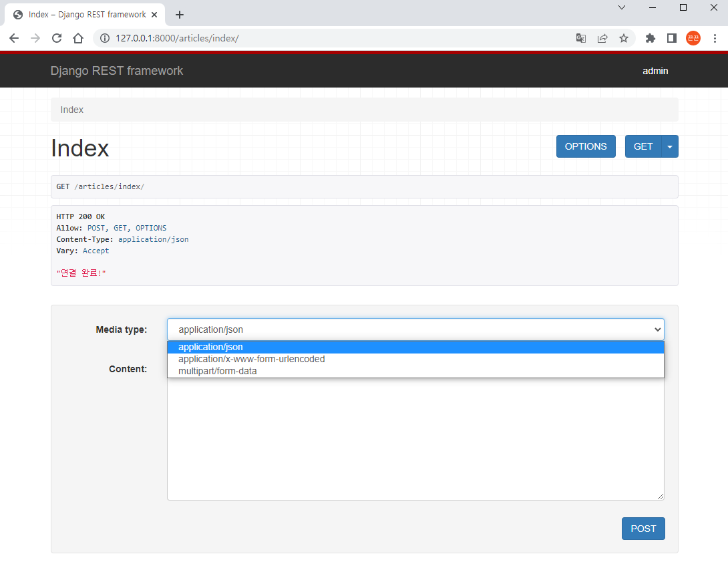Bookmark this tab with the star
The height and width of the screenshot is (562, 728).
pyautogui.click(x=624, y=38)
